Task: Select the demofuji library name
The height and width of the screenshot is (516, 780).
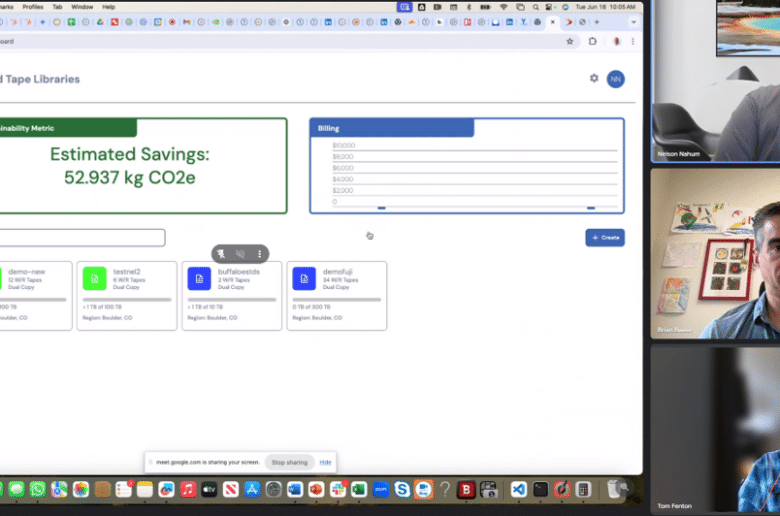Action: (338, 272)
